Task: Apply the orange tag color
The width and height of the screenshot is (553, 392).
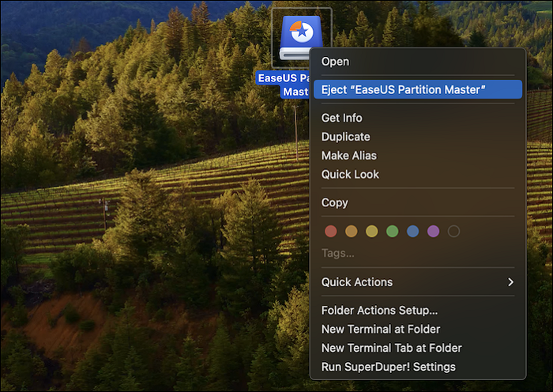Action: point(351,232)
